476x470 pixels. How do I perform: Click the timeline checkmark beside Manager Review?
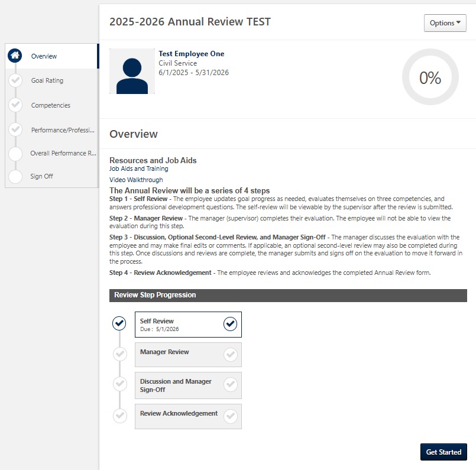[x=120, y=354]
